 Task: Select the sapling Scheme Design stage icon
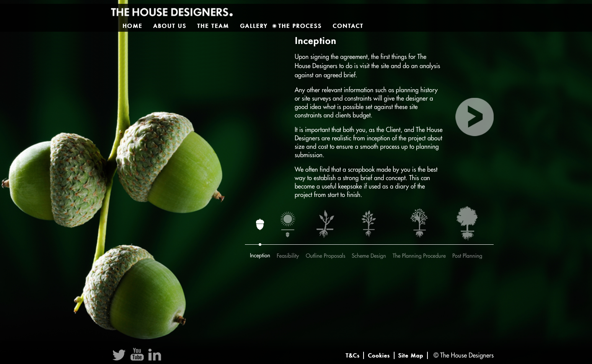point(369,224)
